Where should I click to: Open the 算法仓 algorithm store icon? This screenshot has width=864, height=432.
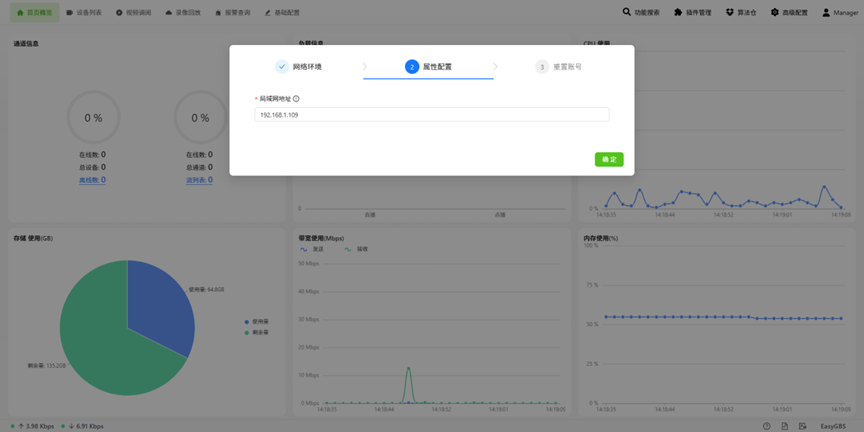pyautogui.click(x=730, y=12)
